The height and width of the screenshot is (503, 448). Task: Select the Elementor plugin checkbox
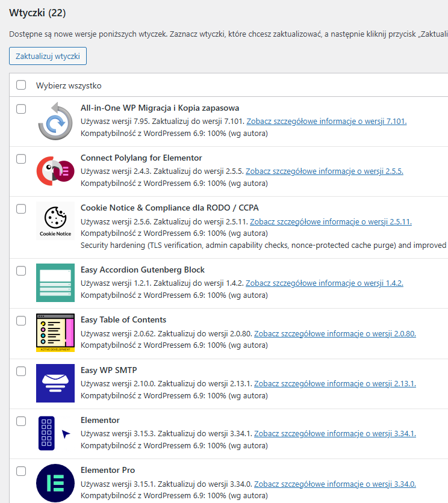pyautogui.click(x=21, y=421)
